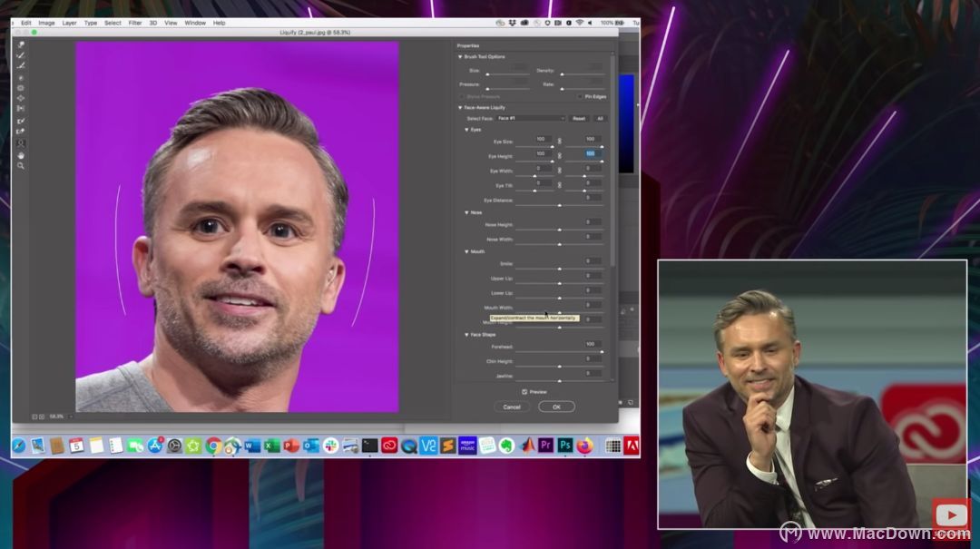Open Slack from the Dock
980x549 pixels.
(330, 446)
